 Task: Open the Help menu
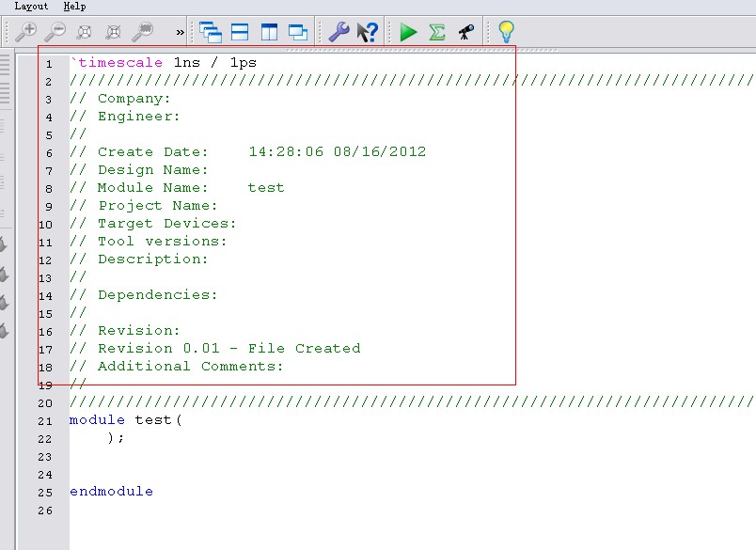[x=74, y=7]
